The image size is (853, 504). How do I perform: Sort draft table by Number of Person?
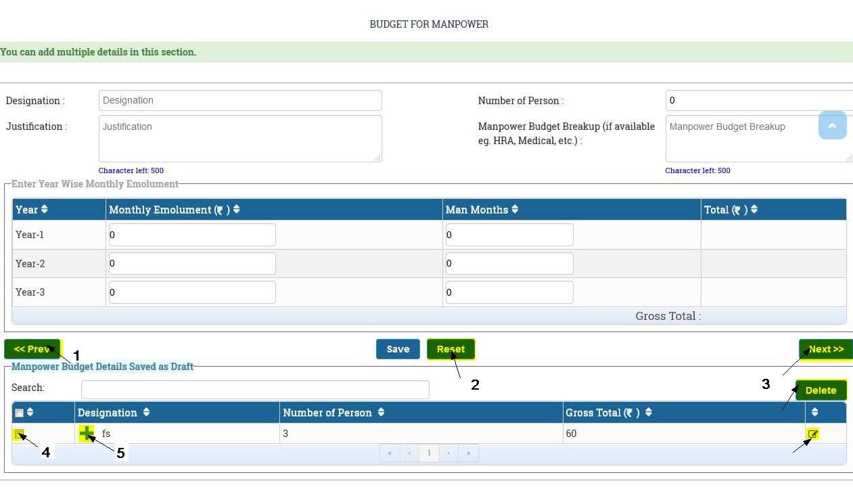[381, 413]
